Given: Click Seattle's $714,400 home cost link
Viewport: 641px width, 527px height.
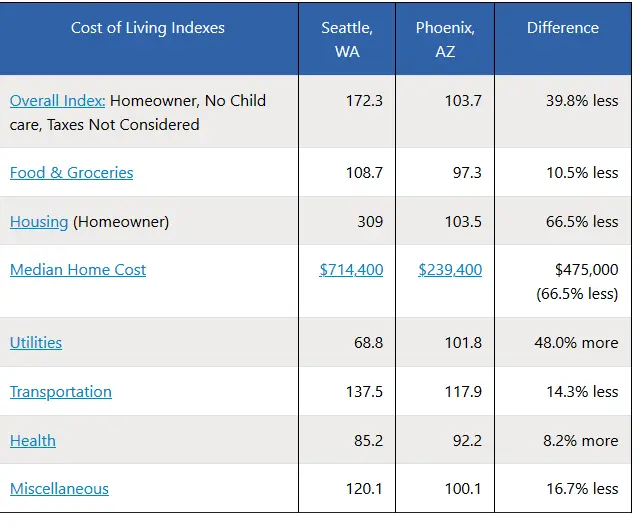Looking at the screenshot, I should 351,270.
